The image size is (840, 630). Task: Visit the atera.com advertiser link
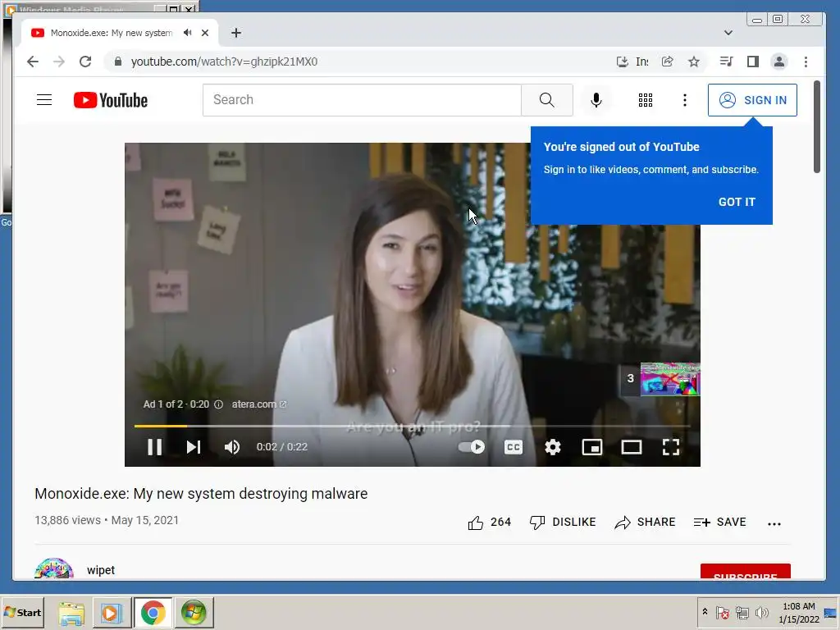click(x=258, y=404)
